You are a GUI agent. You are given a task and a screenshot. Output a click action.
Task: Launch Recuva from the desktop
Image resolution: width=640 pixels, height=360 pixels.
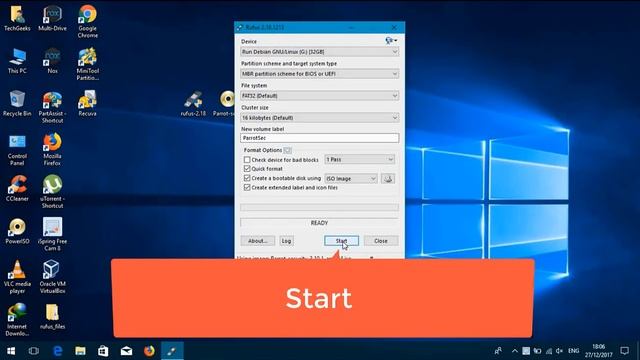point(87,104)
